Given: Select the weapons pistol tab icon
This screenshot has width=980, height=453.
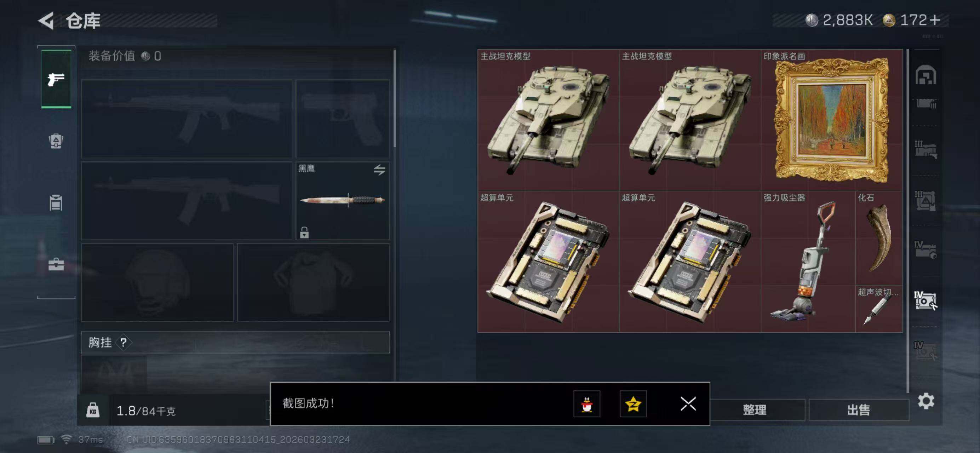Looking at the screenshot, I should 56,79.
